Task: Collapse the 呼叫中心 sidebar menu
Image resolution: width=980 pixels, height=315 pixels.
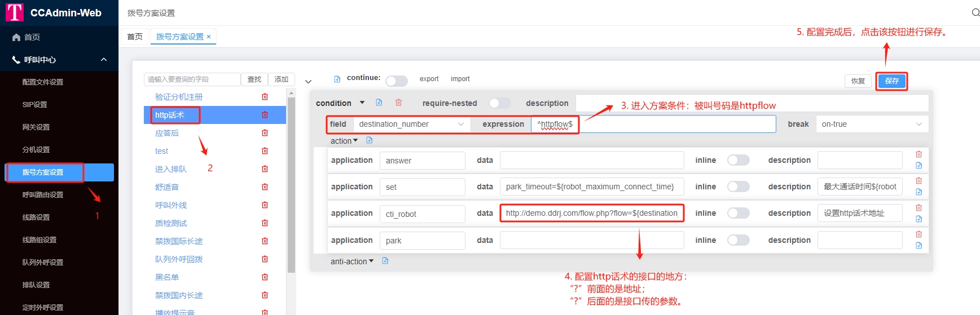Action: pos(104,60)
